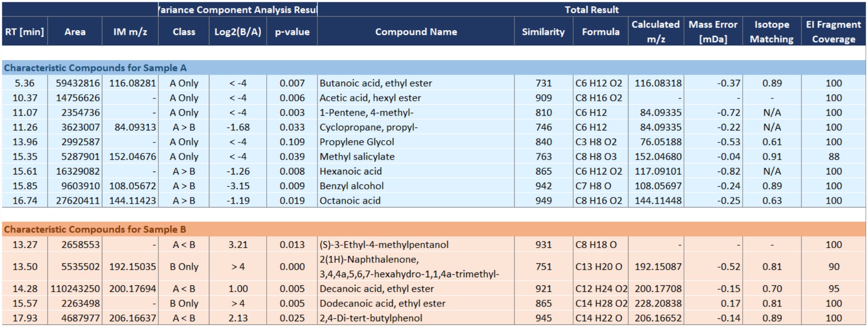Click the similarity score 751

tap(543, 267)
